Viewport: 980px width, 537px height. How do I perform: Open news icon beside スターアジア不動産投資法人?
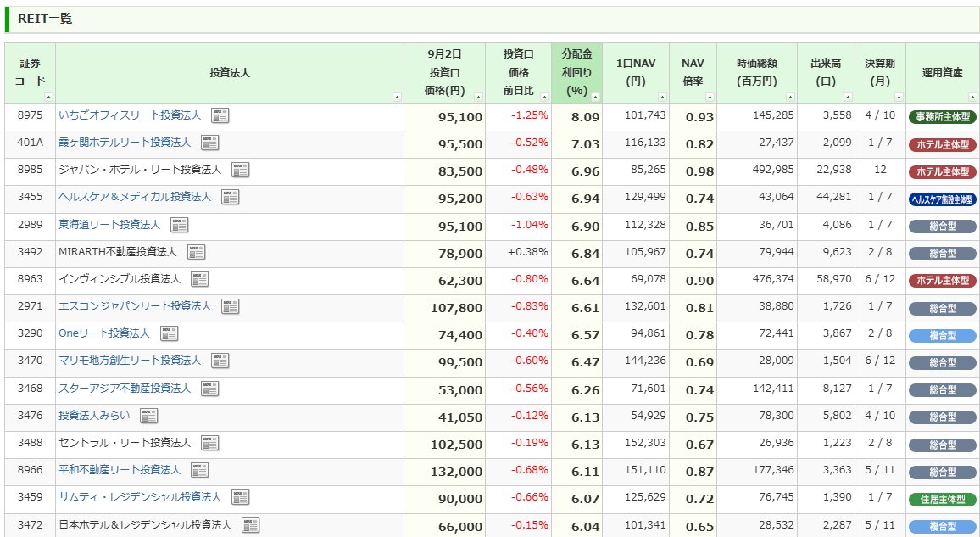[210, 389]
